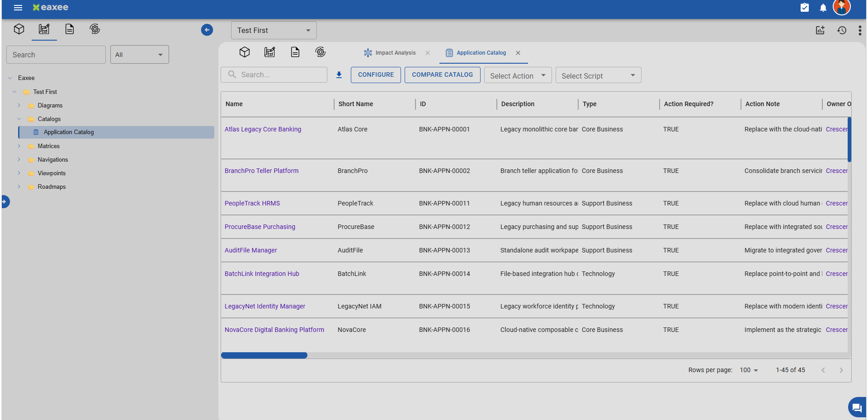
Task: Focus the catalog Search... field
Action: coord(274,75)
